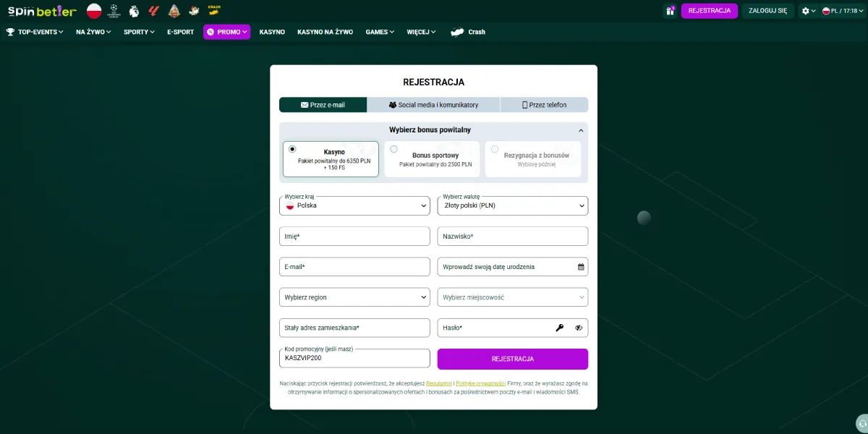This screenshot has width=868, height=434.
Task: Click the header REJESTRACJA button
Action: [710, 11]
